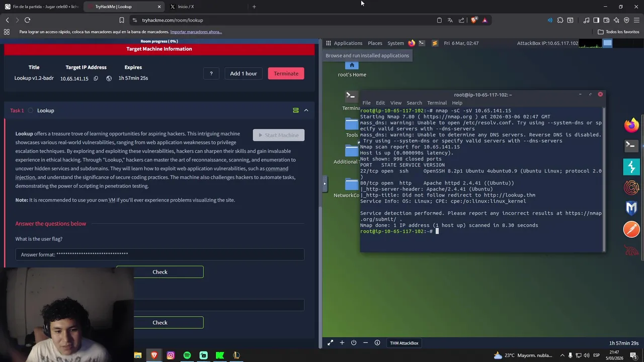This screenshot has height=362, width=644.
Task: Open Brave VPN shield icon
Action: pos(626,20)
